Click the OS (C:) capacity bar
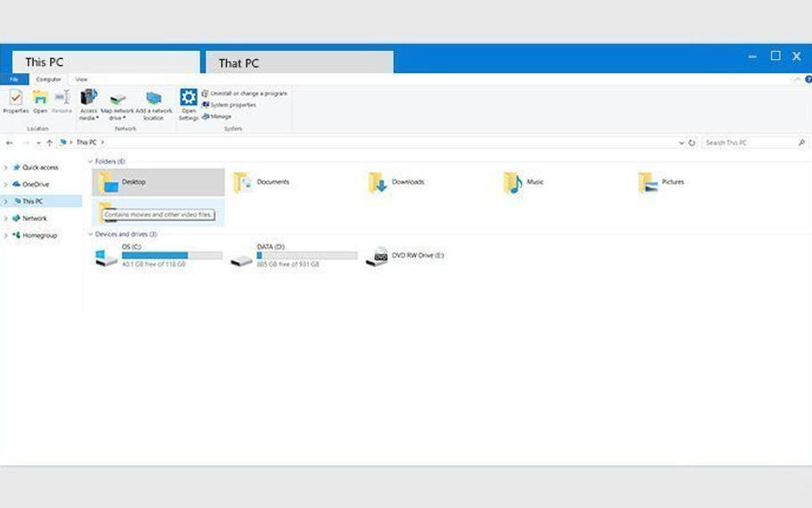Viewport: 812px width, 508px height. point(172,256)
